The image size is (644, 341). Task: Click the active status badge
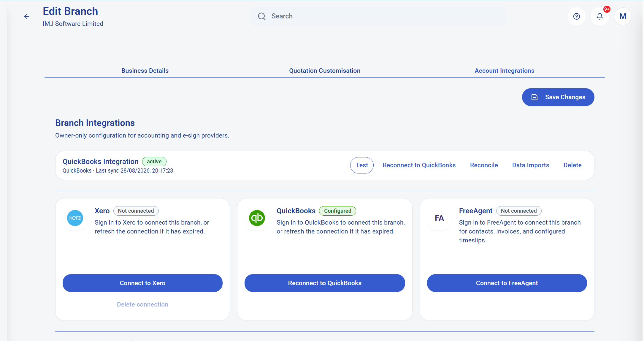(154, 162)
